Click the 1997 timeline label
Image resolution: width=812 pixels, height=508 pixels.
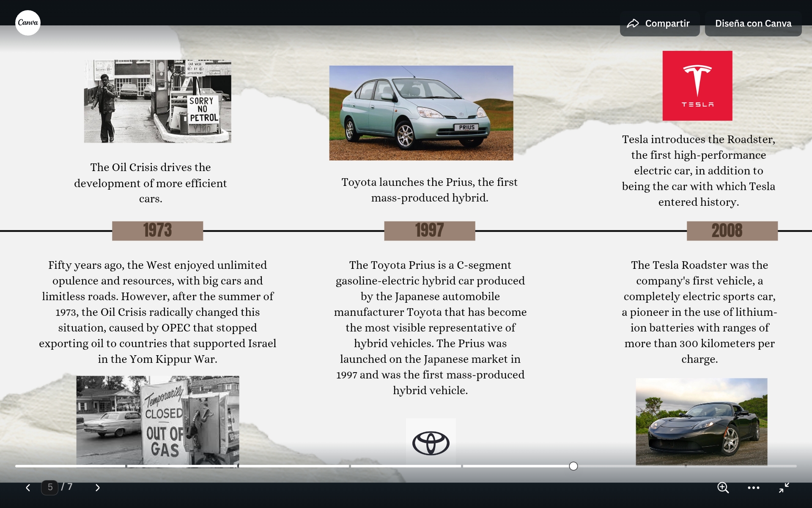click(429, 231)
